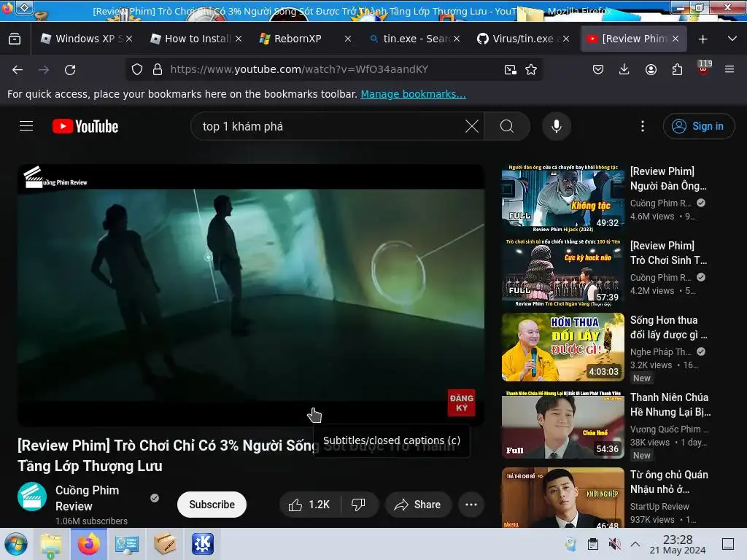
Task: Click the red extension badge showing 119
Action: (x=704, y=68)
